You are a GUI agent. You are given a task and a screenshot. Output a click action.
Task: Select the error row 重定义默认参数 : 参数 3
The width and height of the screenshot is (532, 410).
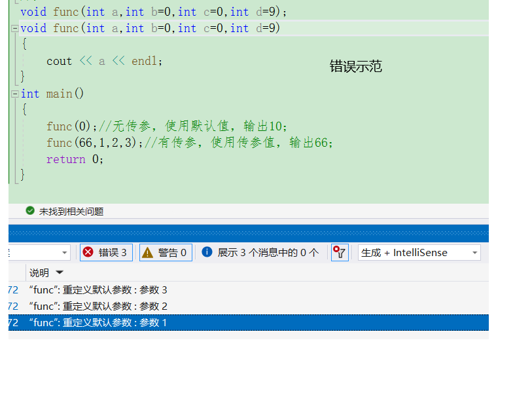tap(98, 289)
